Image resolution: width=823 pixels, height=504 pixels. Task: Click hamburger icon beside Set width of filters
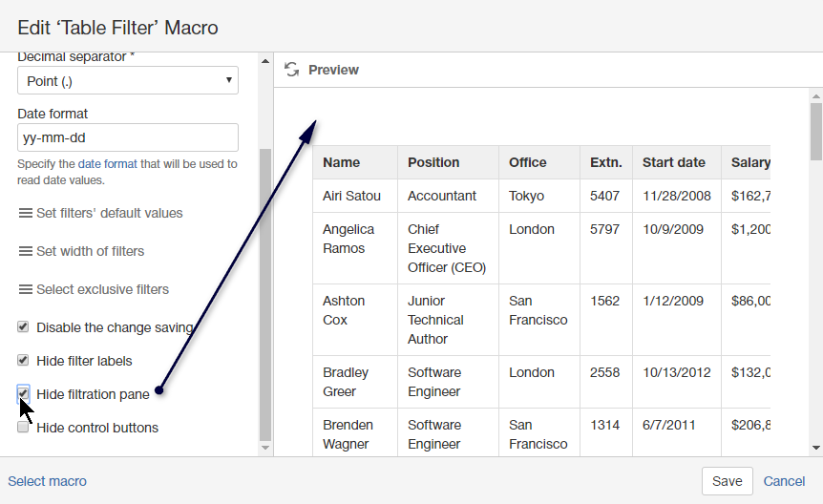coord(26,251)
